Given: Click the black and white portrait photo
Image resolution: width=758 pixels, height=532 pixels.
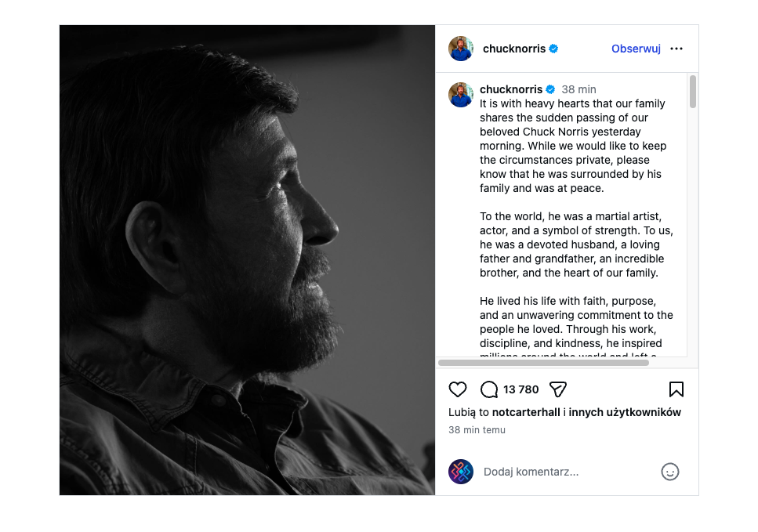Looking at the screenshot, I should 247,260.
